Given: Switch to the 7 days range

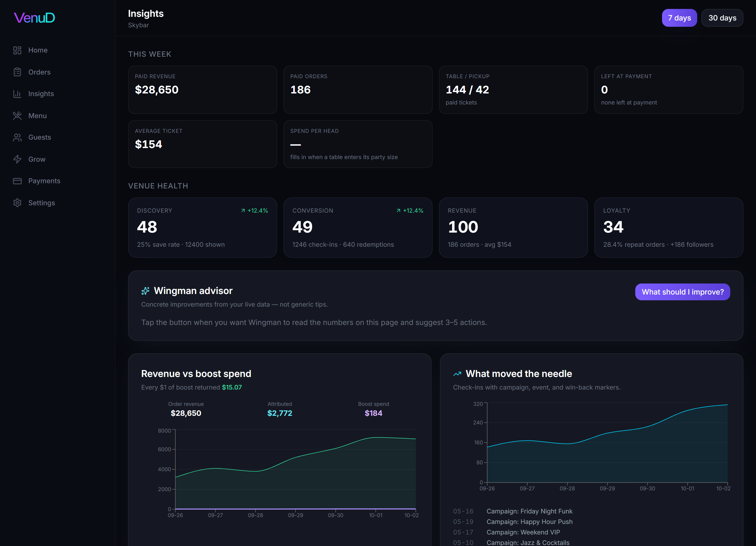Looking at the screenshot, I should point(679,18).
